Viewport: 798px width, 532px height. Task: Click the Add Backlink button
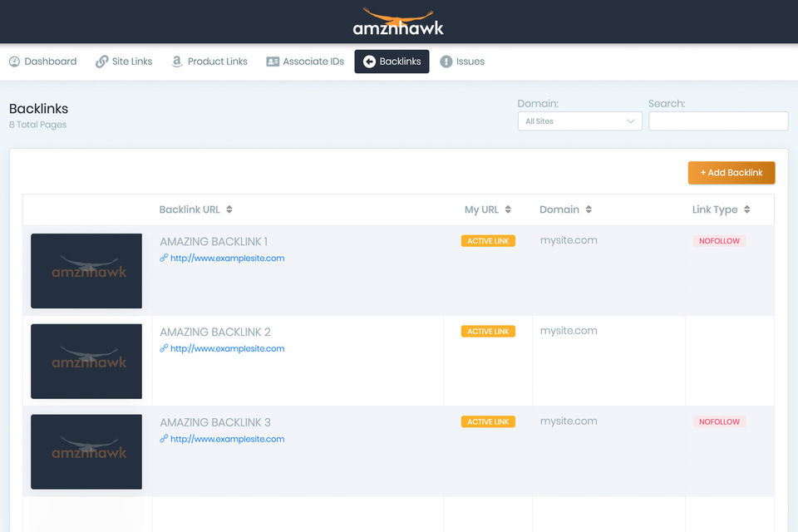coord(731,173)
